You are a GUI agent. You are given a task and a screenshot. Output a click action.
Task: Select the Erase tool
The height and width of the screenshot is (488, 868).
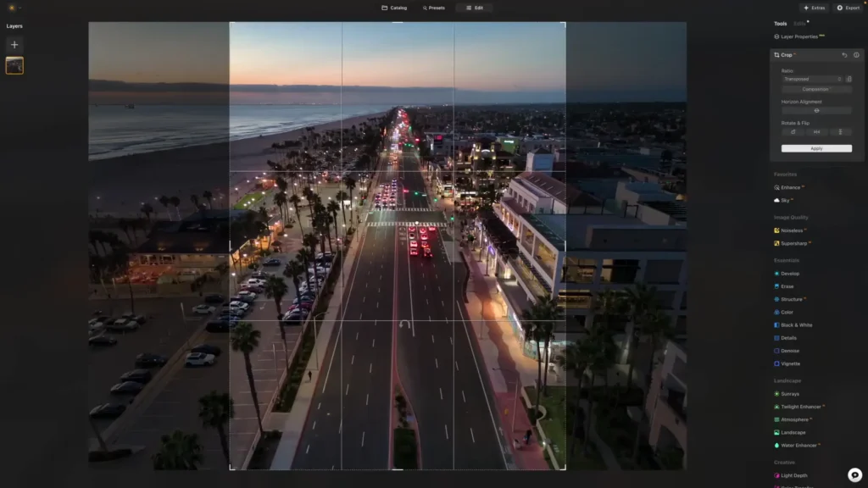789,286
